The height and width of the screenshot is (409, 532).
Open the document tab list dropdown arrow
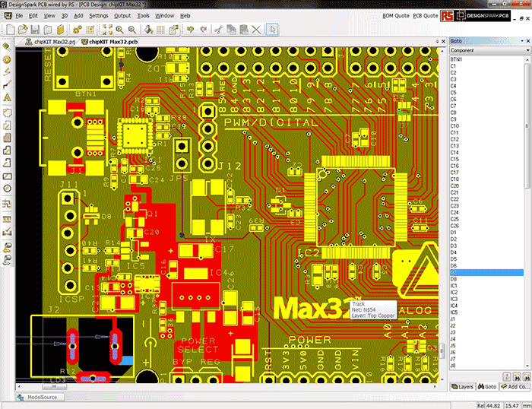pyautogui.click(x=437, y=41)
